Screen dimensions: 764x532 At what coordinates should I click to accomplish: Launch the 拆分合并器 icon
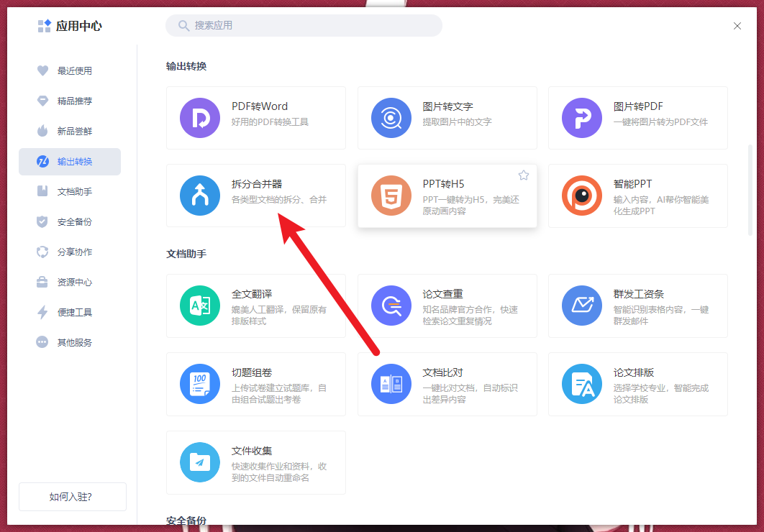pyautogui.click(x=200, y=196)
